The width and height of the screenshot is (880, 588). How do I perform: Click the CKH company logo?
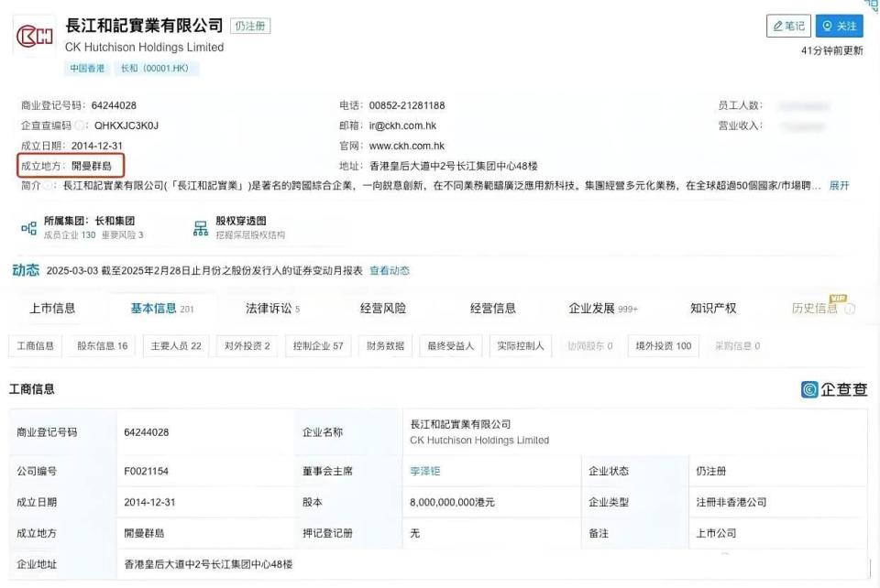[34, 37]
